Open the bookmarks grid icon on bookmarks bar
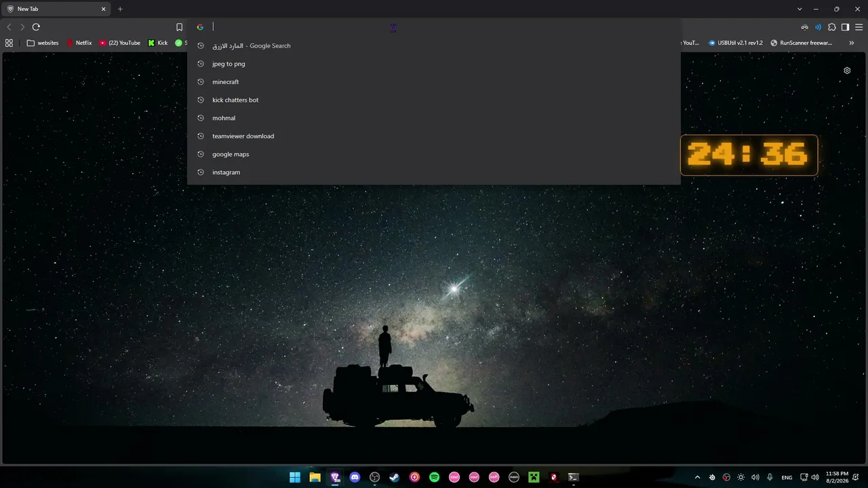 click(x=9, y=43)
